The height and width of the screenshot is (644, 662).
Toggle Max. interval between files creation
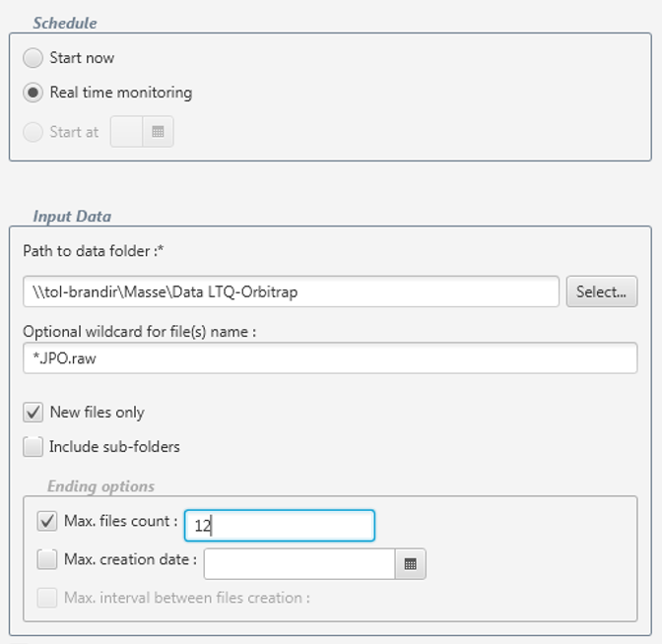pos(47,597)
